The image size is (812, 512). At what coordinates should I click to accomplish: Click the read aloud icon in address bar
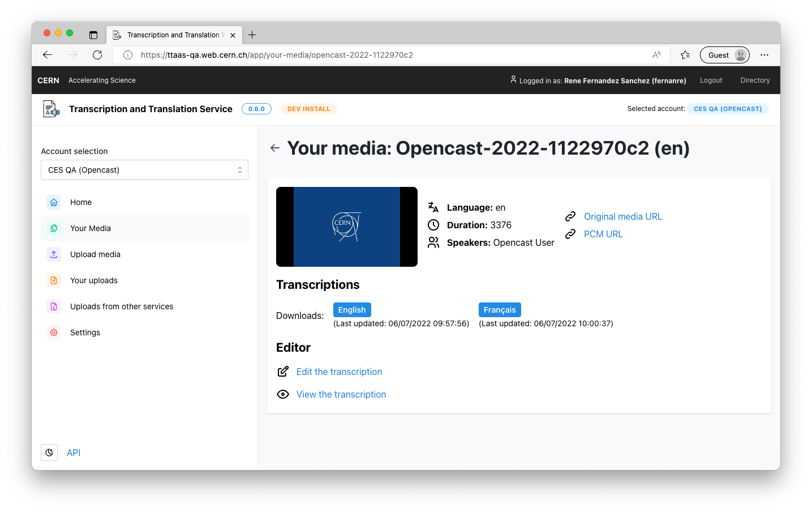pos(656,55)
